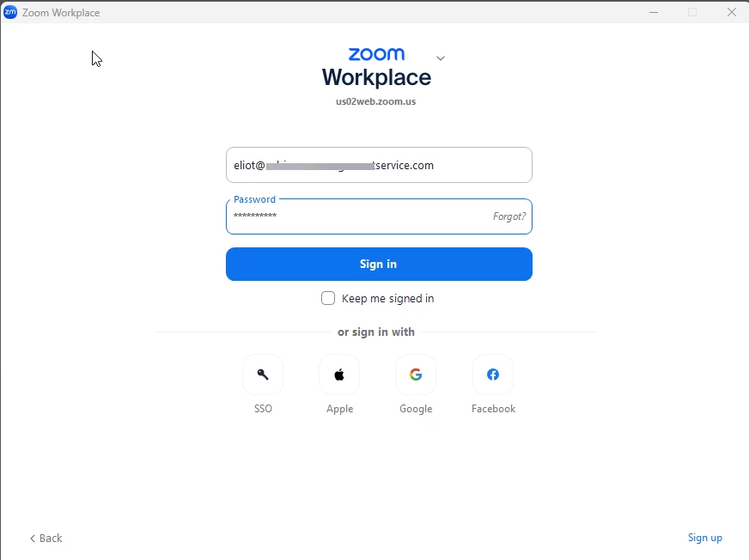Image resolution: width=749 pixels, height=560 pixels.
Task: Go back using the Back arrow
Action: [46, 538]
